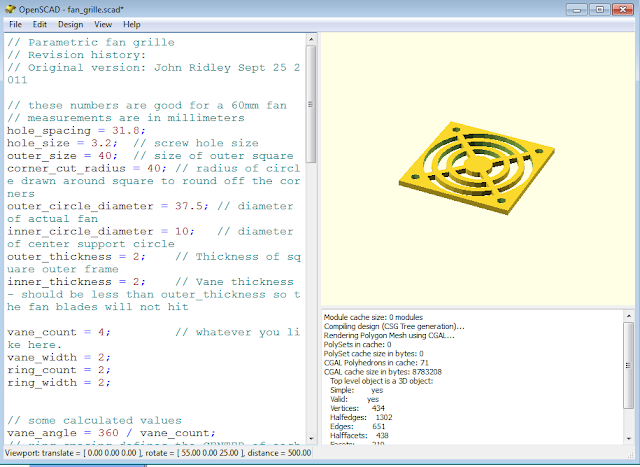Close the OpenSCAD window
The image size is (640, 467).
pos(623,9)
